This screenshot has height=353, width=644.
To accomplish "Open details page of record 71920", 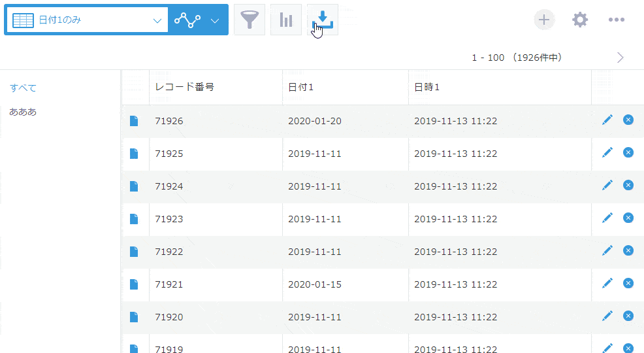I will (134, 317).
